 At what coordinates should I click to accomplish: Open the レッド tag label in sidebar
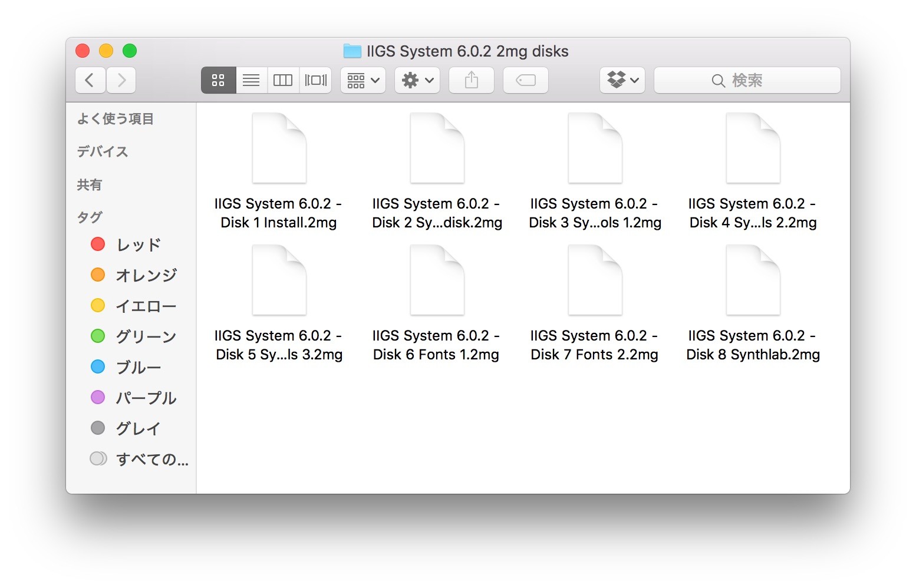click(x=139, y=245)
